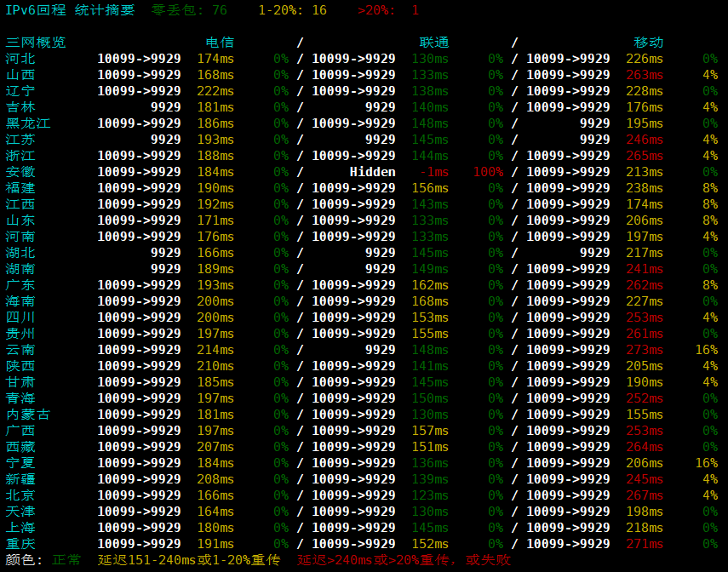Image resolution: width=728 pixels, height=572 pixels.
Task: Click 'Hidden' route in 安徽 row
Action: click(372, 172)
